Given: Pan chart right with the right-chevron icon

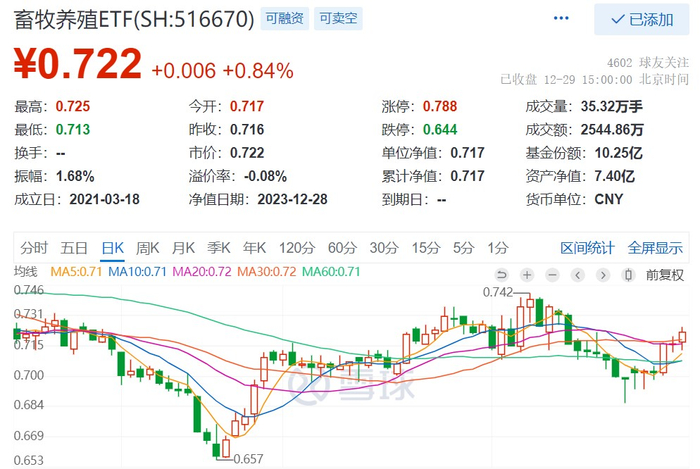Looking at the screenshot, I should [x=603, y=275].
